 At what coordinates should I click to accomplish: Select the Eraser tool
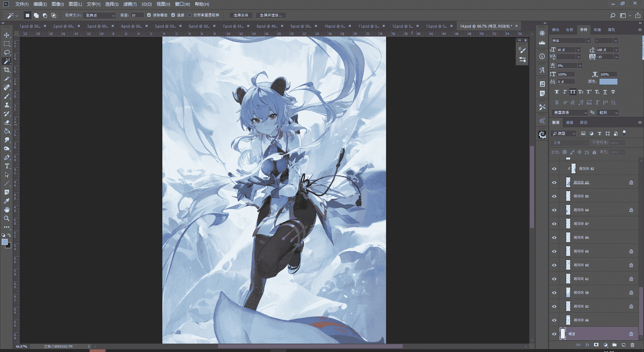[x=7, y=122]
